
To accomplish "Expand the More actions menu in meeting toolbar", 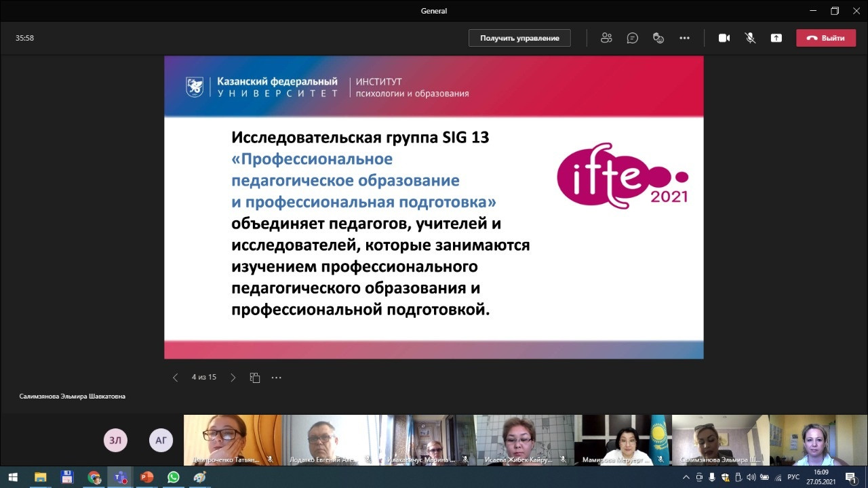I will coord(684,38).
